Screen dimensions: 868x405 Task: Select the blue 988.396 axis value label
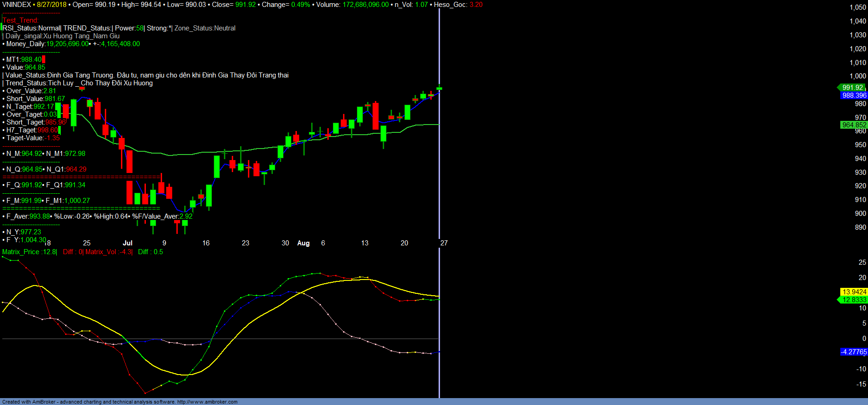[854, 95]
